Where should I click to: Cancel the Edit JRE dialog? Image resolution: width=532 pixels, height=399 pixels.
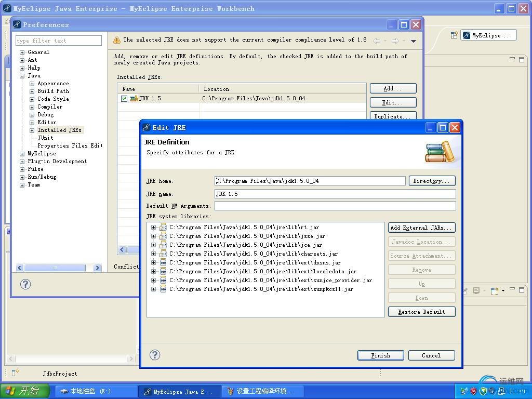point(431,355)
